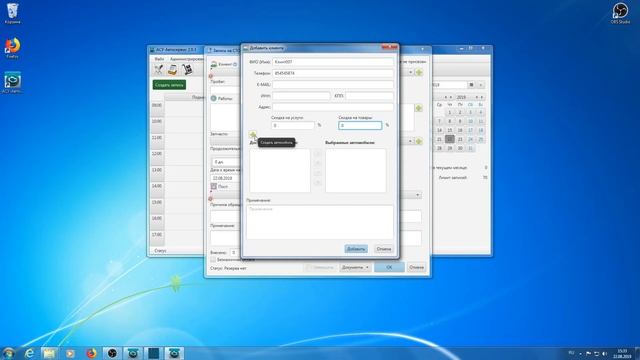Click the Address field in the Add client dialog
This screenshot has height=360, width=640.
(333, 107)
